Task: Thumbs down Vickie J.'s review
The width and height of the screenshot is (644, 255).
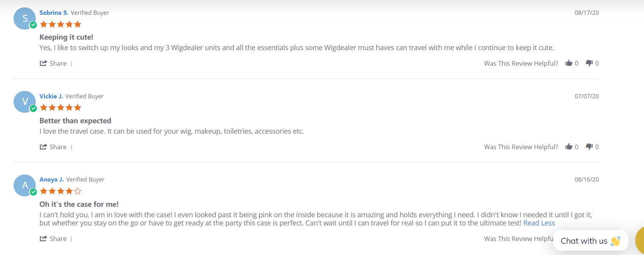Action: coord(589,147)
